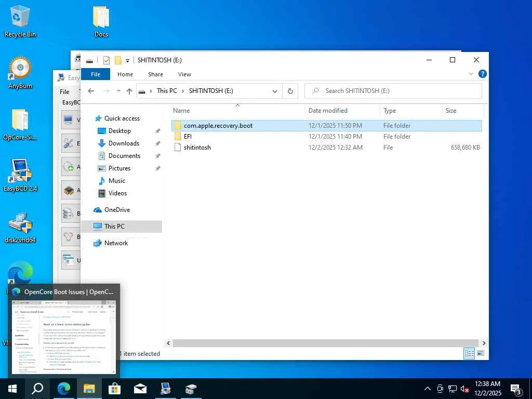Select the EFI folder row
Viewport: 532px width, 399px height.
point(326,137)
